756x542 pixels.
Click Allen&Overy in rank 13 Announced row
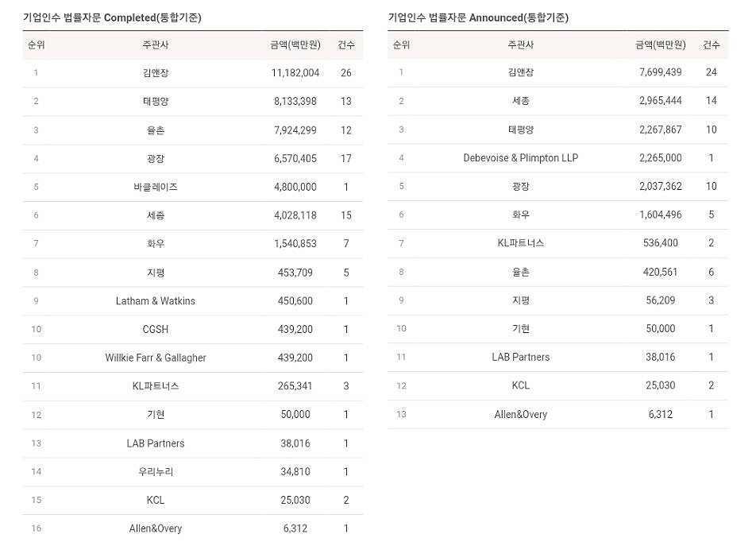[520, 414]
